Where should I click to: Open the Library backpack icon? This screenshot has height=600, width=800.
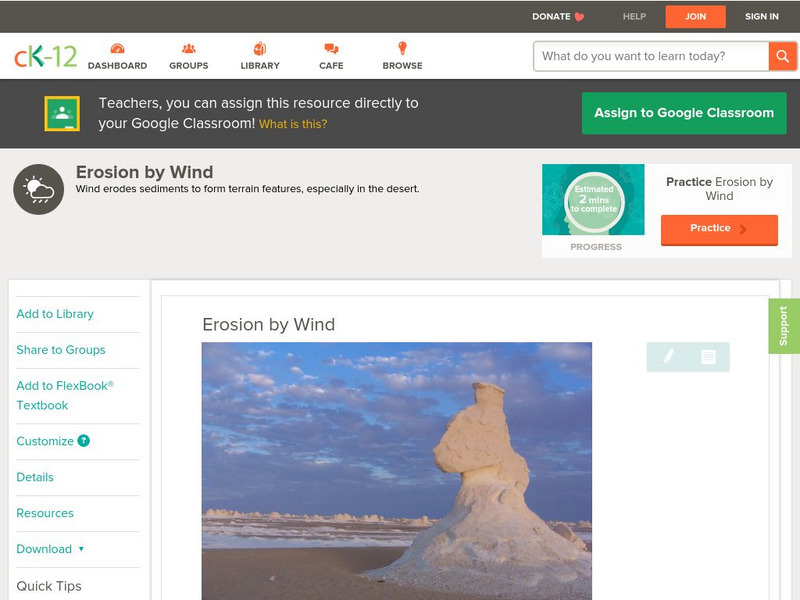point(260,49)
